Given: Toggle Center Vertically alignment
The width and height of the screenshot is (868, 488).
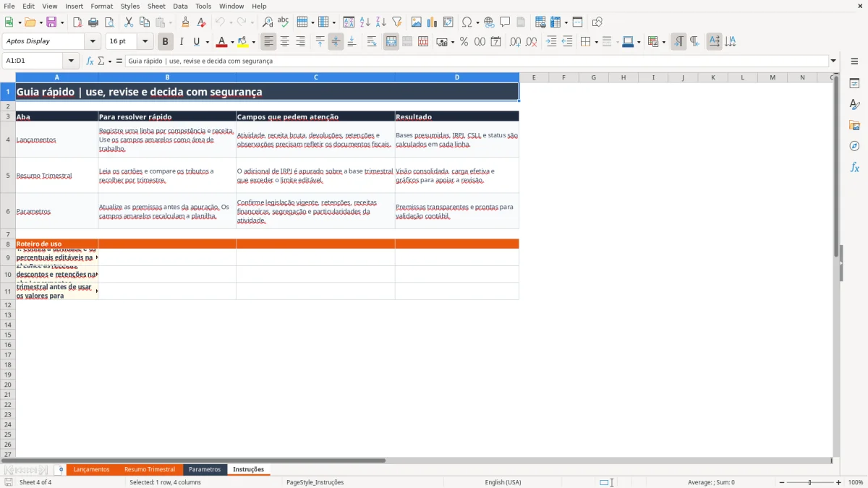Looking at the screenshot, I should click(336, 42).
